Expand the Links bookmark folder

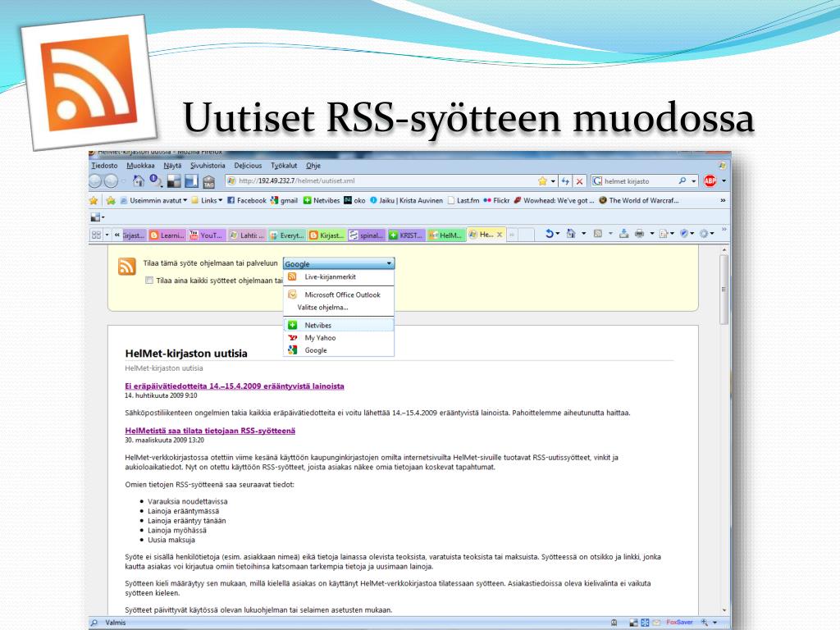click(206, 200)
